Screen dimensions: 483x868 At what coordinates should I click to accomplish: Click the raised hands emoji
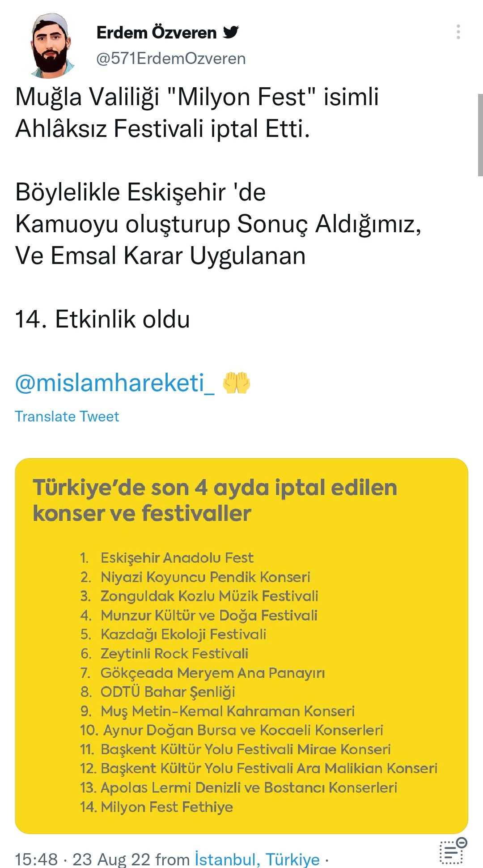pos(236,383)
